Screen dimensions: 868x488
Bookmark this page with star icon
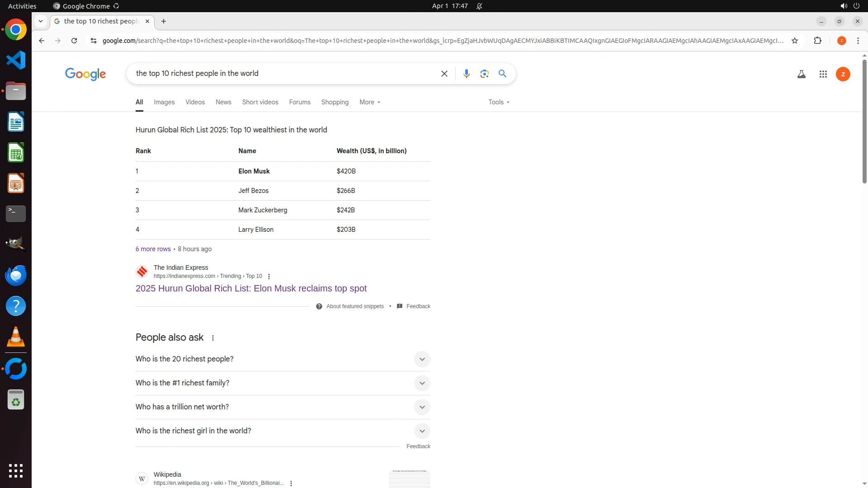coord(794,41)
